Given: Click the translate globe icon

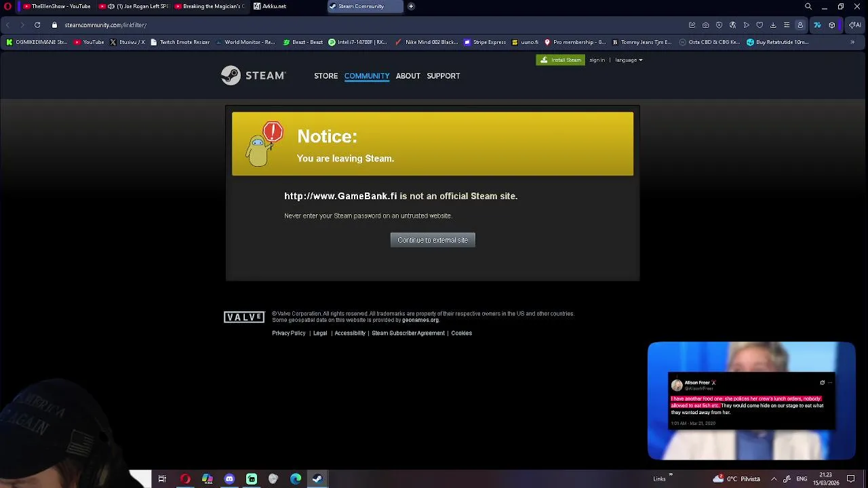Looking at the screenshot, I should point(732,25).
